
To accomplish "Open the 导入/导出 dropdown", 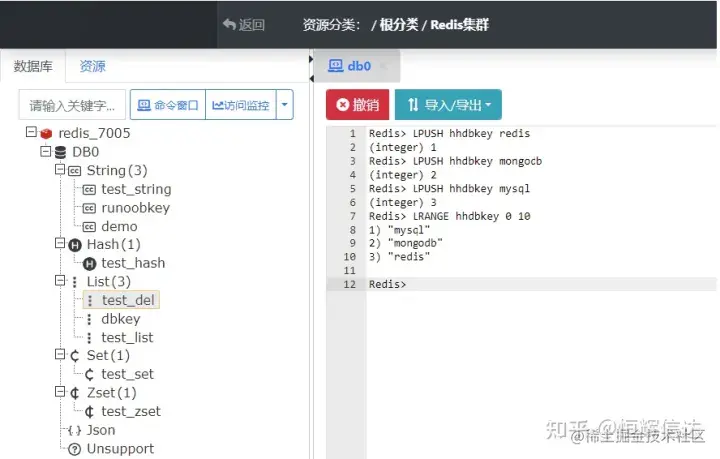I will 448,105.
